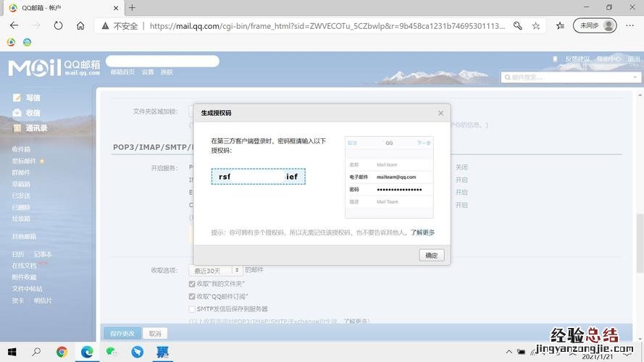Click the taskbar search magnifier
Viewport: 644px width, 362px height.
36,352
